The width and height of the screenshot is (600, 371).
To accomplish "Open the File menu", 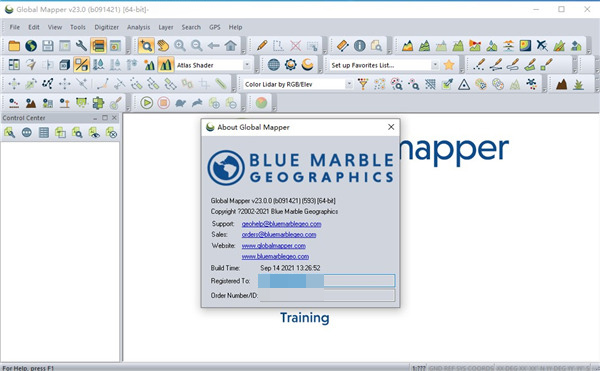I will [15, 27].
